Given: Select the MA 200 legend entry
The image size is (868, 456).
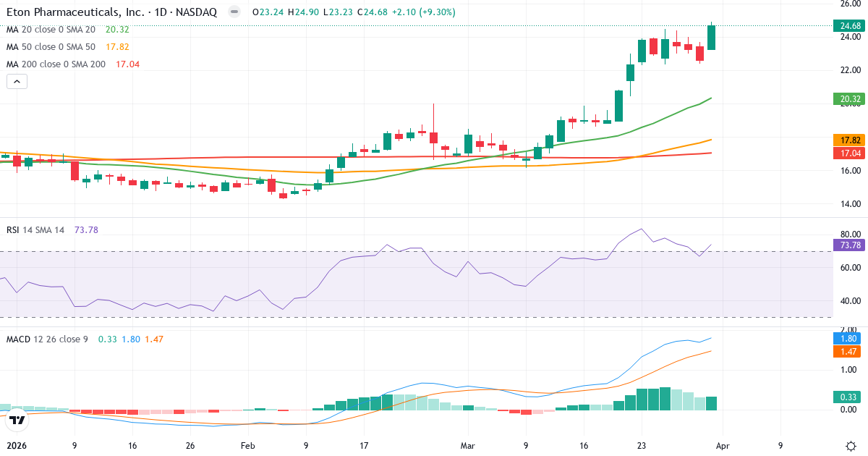Looking at the screenshot, I should (54, 64).
